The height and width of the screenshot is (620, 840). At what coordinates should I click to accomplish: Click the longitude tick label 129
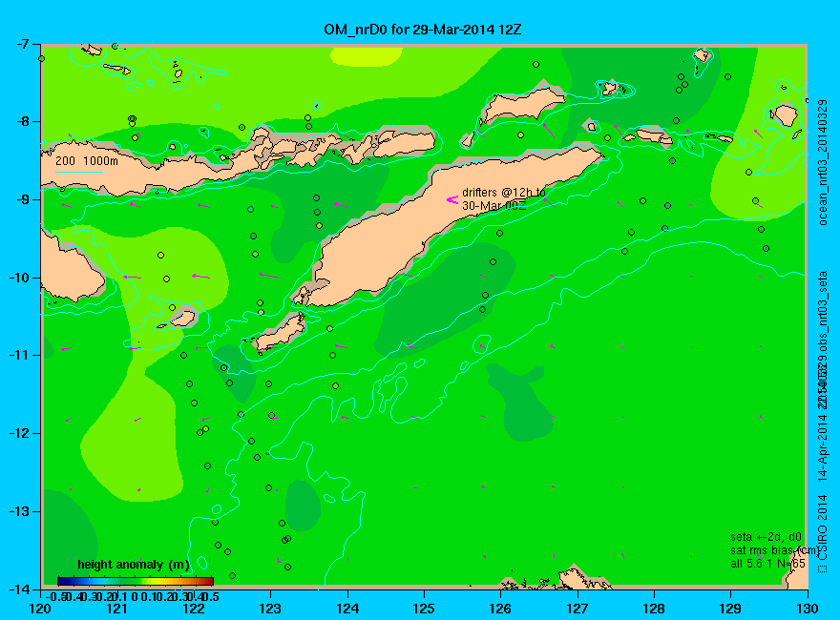[x=731, y=609]
